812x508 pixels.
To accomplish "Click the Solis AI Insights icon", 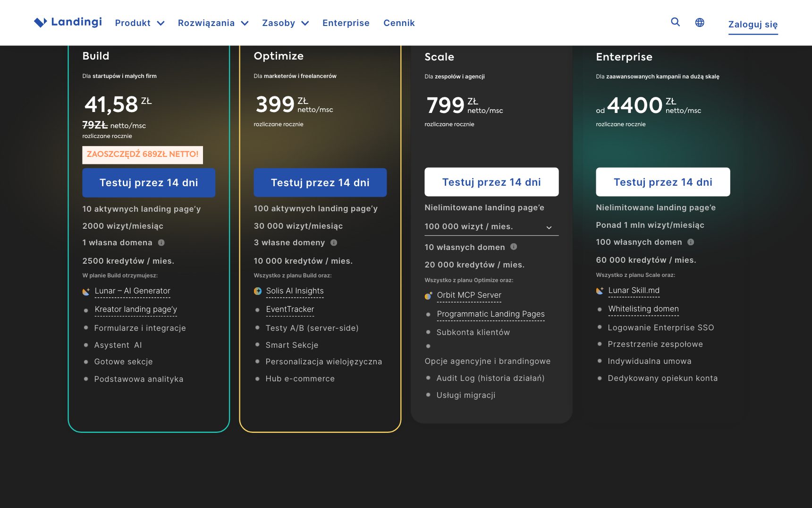I will [x=257, y=291].
